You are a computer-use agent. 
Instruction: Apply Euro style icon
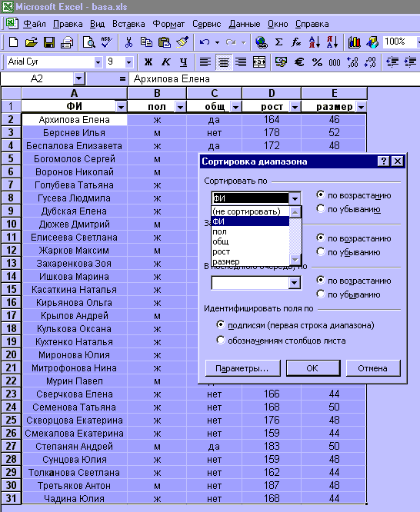point(299,62)
